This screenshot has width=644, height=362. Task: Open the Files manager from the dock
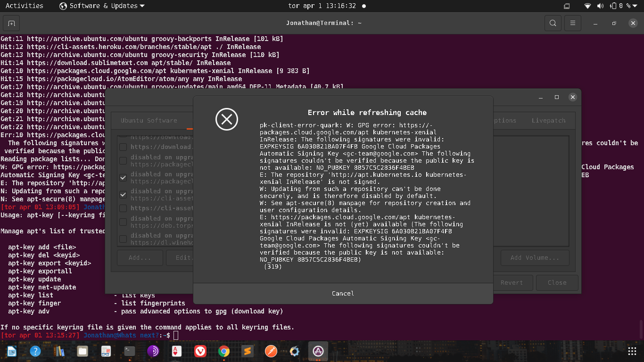(83, 351)
